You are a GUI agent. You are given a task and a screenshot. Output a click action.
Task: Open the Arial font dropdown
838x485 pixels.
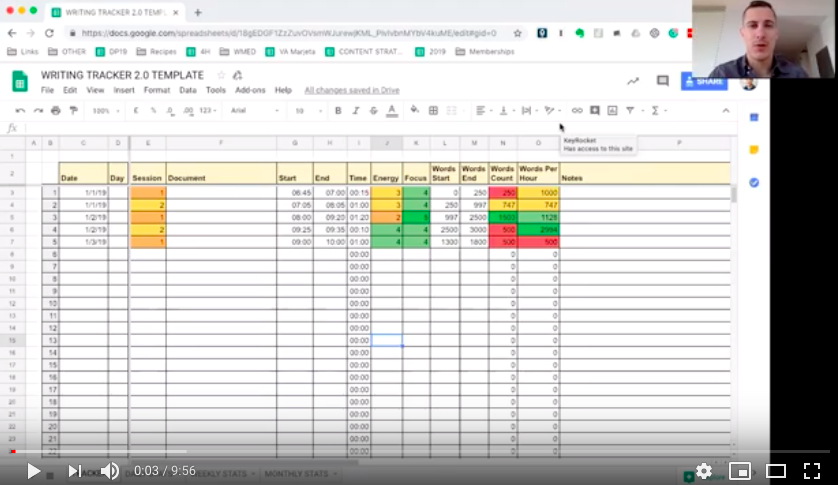coord(254,111)
